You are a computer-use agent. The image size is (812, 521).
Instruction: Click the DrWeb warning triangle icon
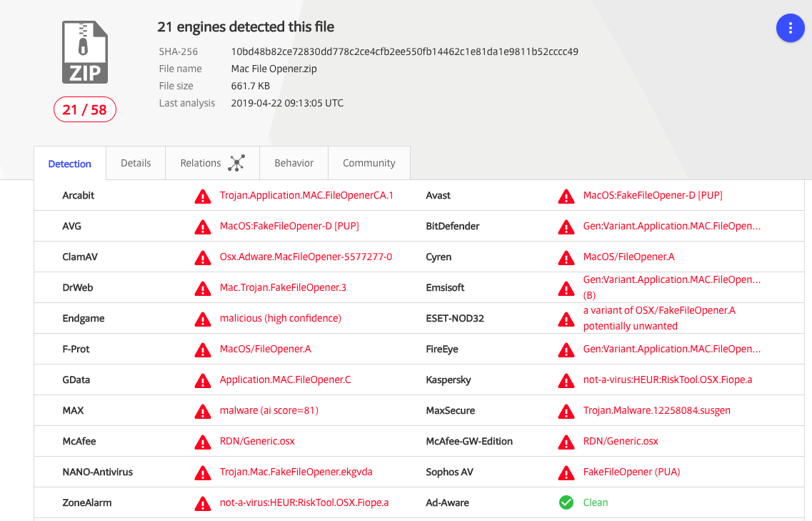(x=203, y=289)
